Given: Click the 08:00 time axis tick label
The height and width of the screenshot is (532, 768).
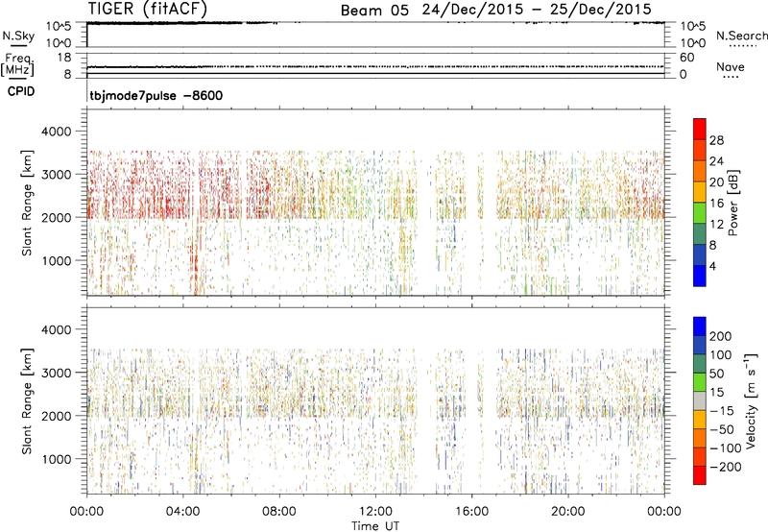Looking at the screenshot, I should pyautogui.click(x=279, y=512).
